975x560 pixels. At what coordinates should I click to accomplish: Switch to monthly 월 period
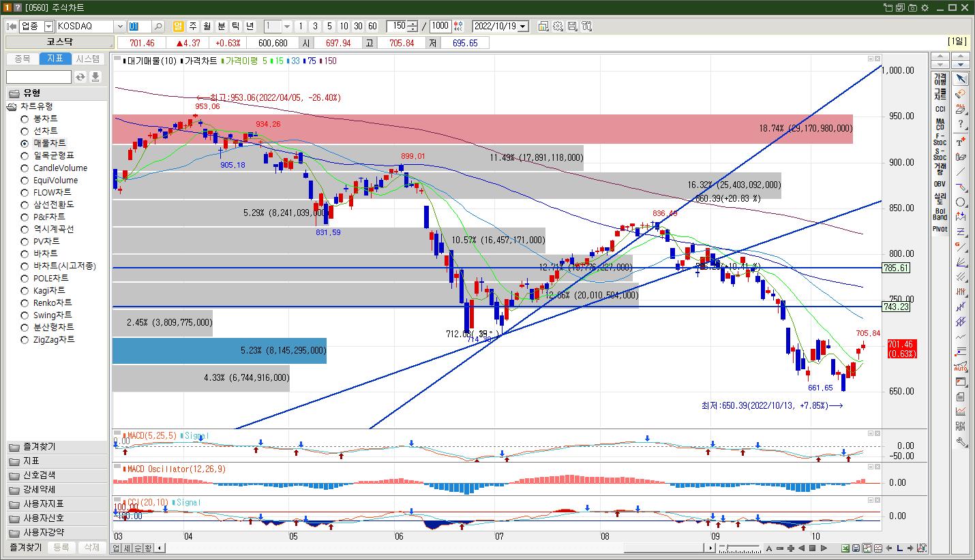[x=207, y=27]
